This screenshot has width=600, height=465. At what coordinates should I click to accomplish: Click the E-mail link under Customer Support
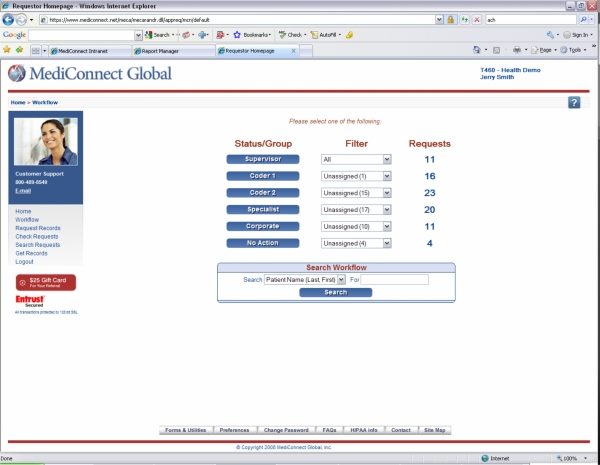(x=23, y=191)
